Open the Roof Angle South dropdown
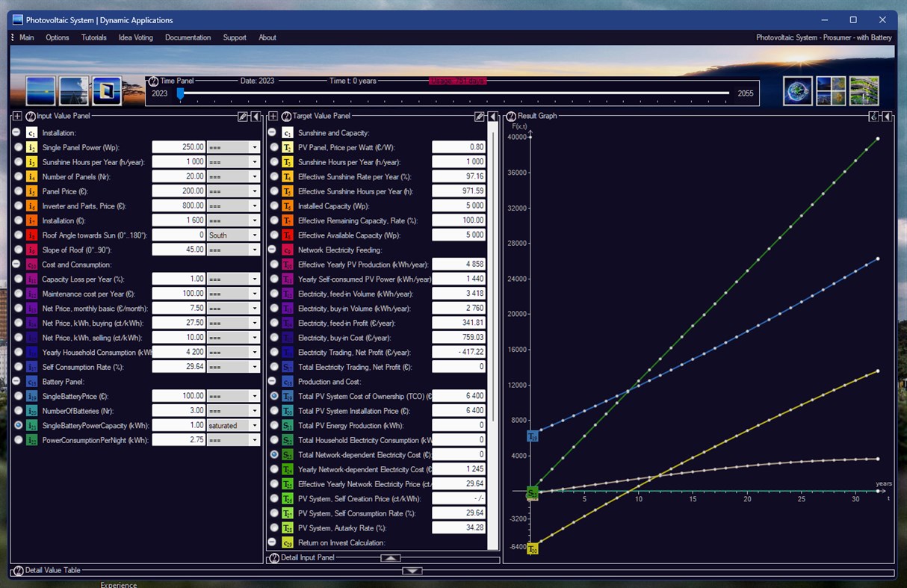The image size is (907, 588). pos(233,235)
